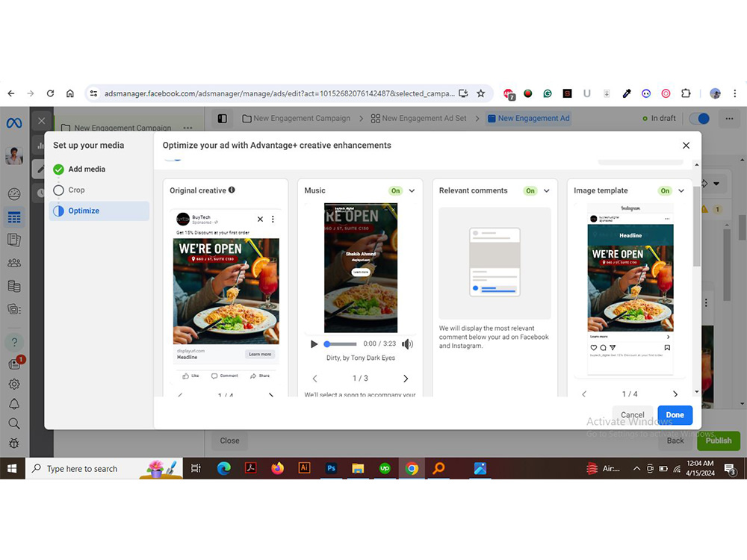747x560 pixels.
Task: Open the Notifications bell icon in sidebar
Action: [x=14, y=404]
